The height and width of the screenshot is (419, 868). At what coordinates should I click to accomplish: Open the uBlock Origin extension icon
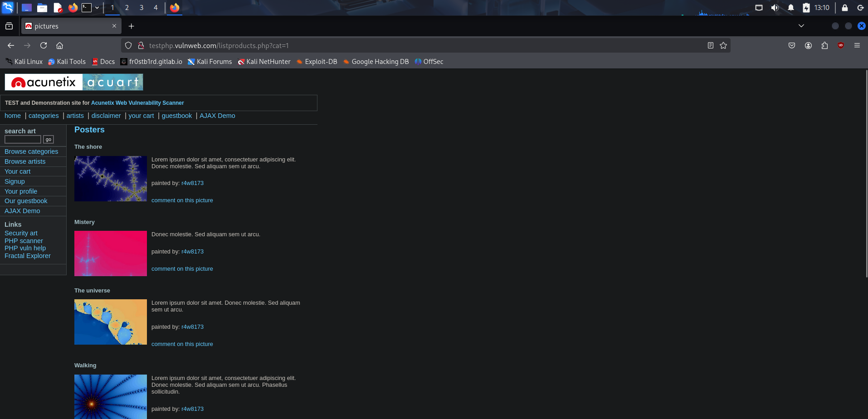(841, 45)
